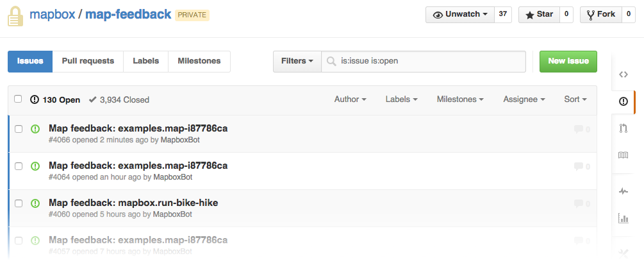Viewport: 644px width, 265px height.
Task: Check the box for issue #4060 run-bike-hike
Action: pos(19,203)
